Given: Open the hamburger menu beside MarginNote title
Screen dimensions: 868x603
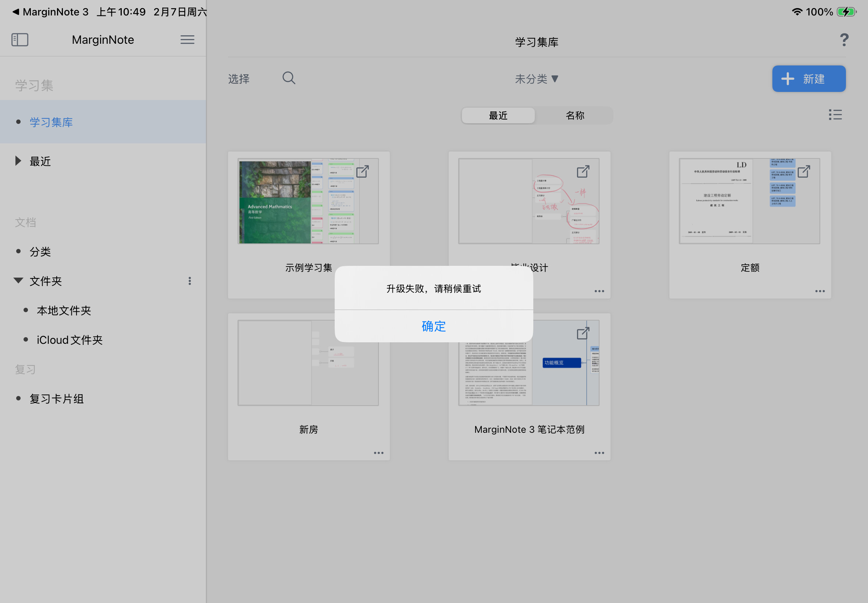Looking at the screenshot, I should tap(187, 40).
